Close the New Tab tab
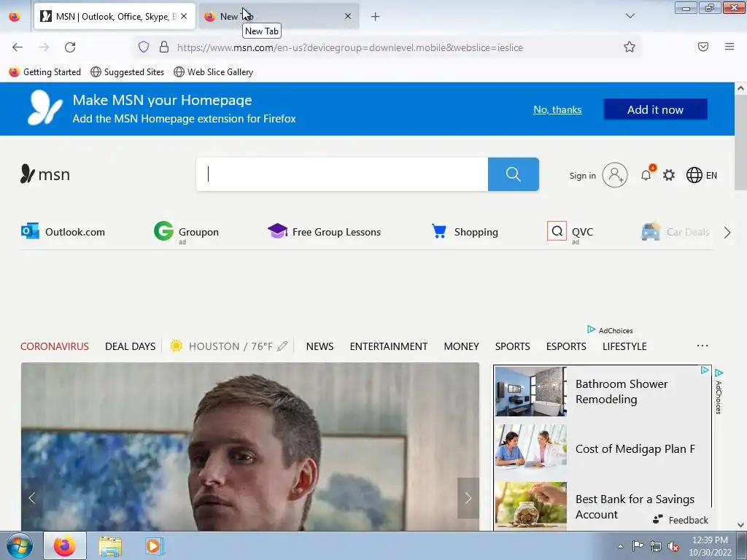The image size is (747, 560). (x=348, y=16)
